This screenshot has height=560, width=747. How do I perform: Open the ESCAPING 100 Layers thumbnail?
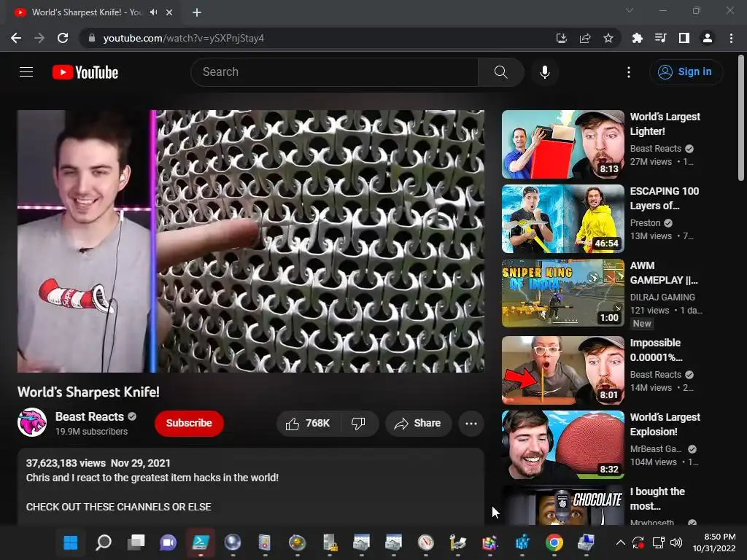tap(562, 219)
